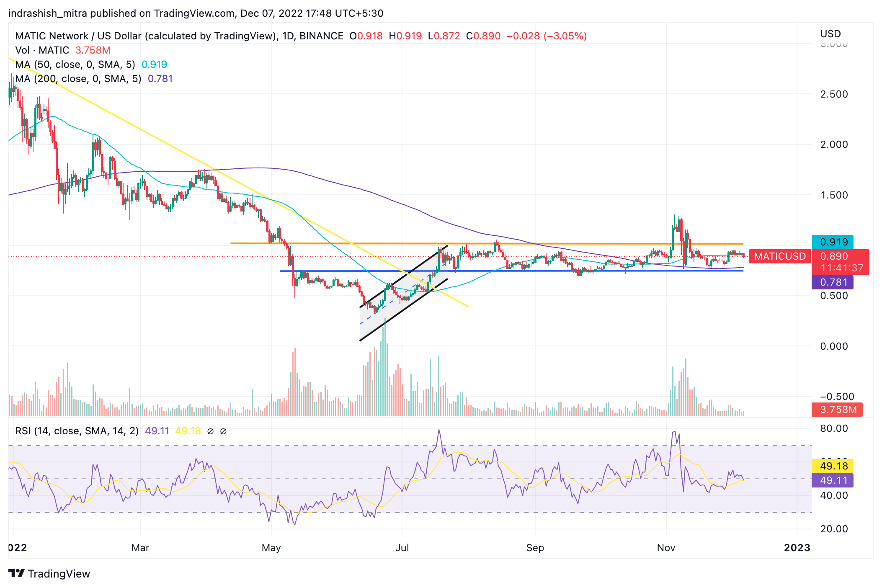Viewport: 882px width, 588px height.
Task: Click the 40.00 RSI axis label
Action: pyautogui.click(x=834, y=495)
